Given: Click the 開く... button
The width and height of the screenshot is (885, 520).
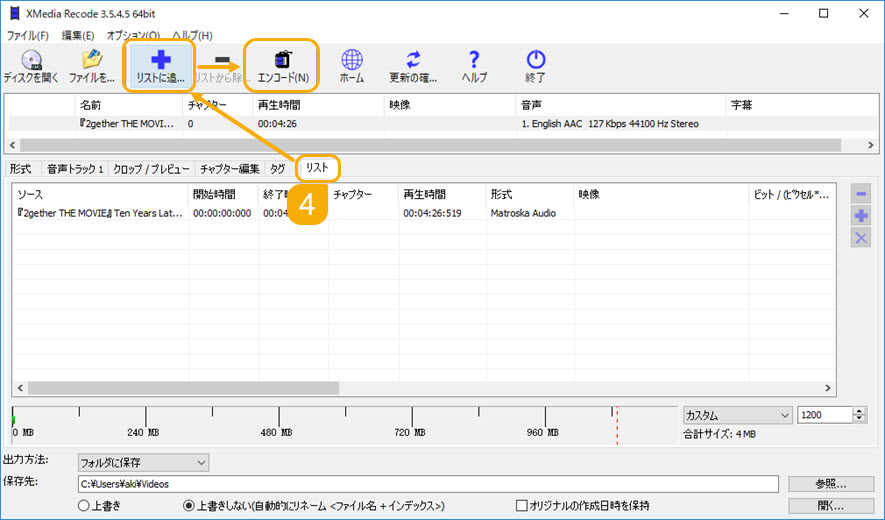Looking at the screenshot, I should [x=831, y=505].
